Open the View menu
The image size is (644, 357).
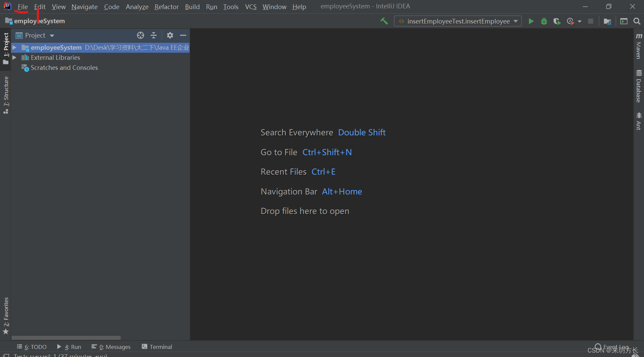59,7
